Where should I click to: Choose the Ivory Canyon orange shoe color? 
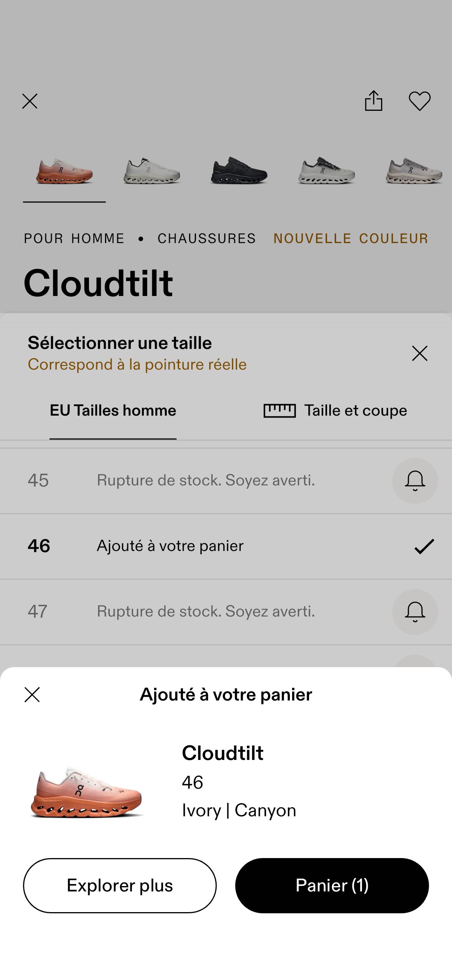(x=64, y=171)
